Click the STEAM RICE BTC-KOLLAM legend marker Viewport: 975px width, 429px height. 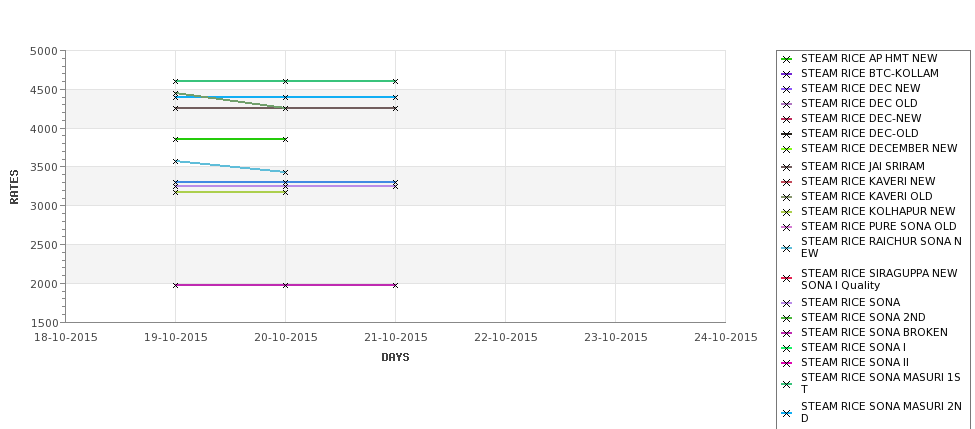(787, 74)
